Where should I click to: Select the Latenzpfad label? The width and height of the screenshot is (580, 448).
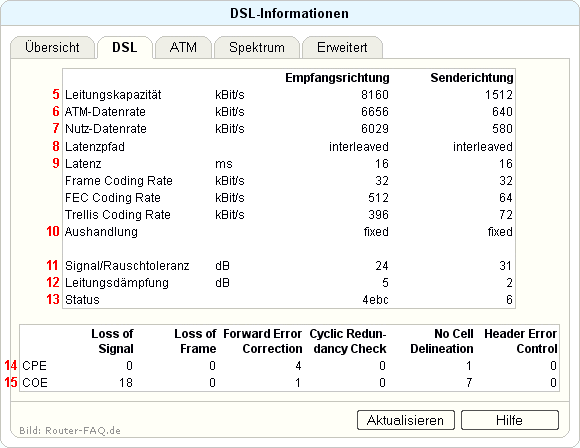tap(95, 146)
